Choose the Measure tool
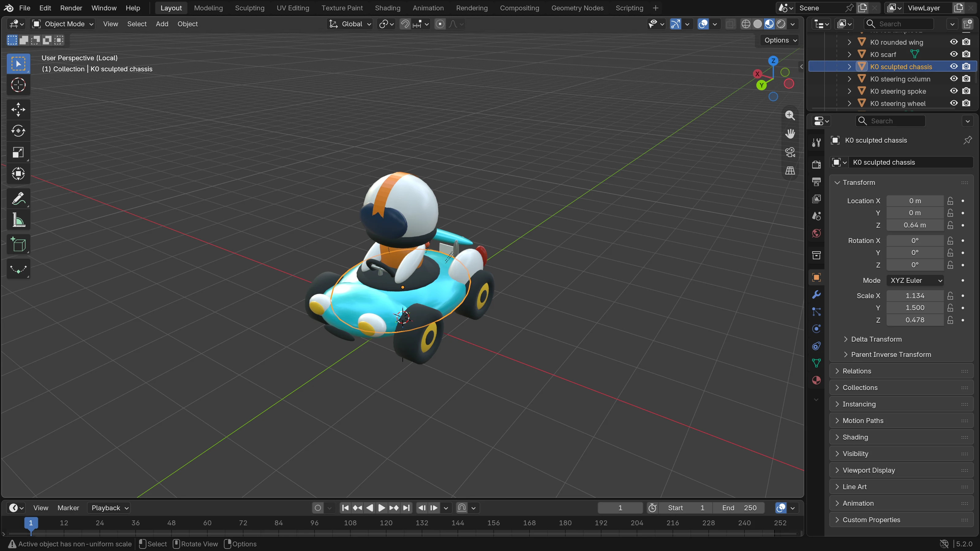980x551 pixels. 18,220
